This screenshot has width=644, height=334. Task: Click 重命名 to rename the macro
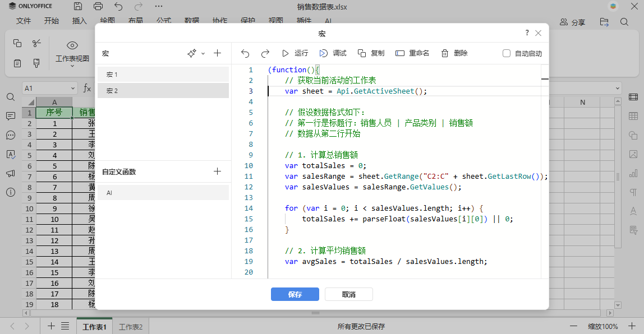point(412,53)
